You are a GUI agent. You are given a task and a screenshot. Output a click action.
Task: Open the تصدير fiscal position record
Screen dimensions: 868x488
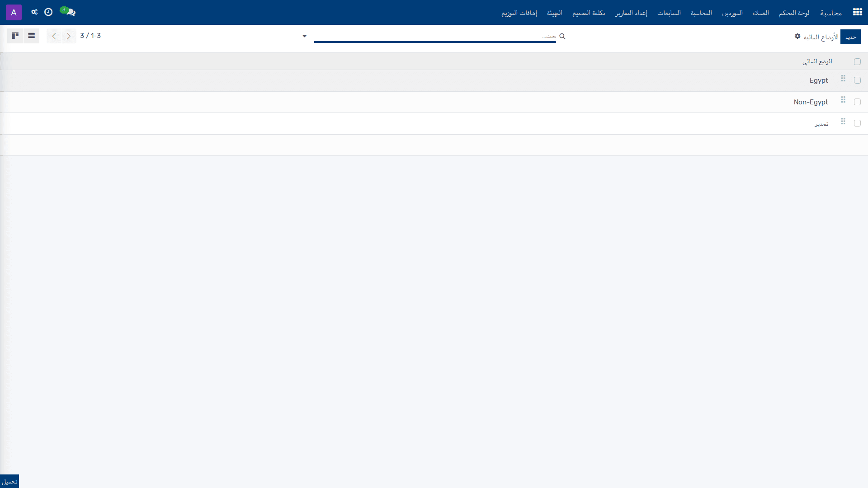coord(821,124)
